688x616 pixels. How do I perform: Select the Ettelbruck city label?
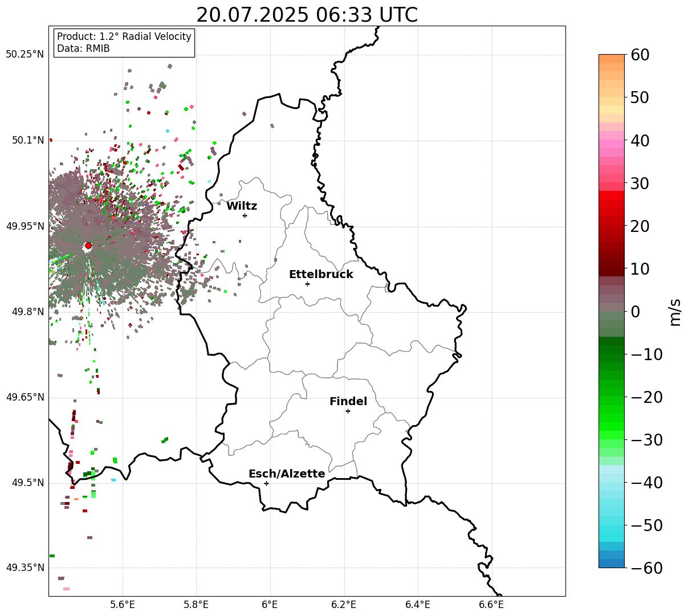(321, 274)
